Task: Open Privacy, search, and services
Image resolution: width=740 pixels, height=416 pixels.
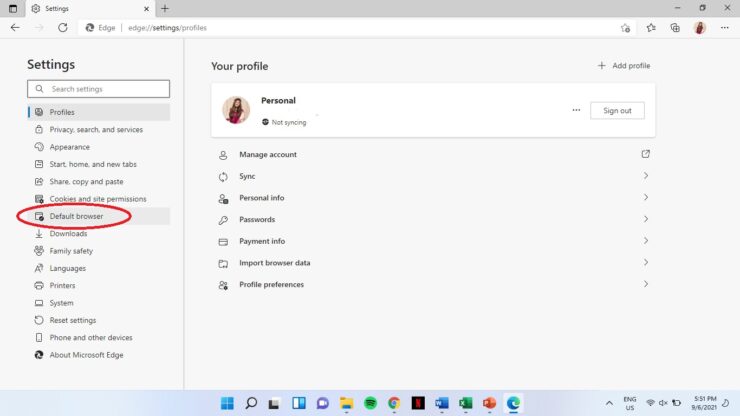Action: [99, 129]
